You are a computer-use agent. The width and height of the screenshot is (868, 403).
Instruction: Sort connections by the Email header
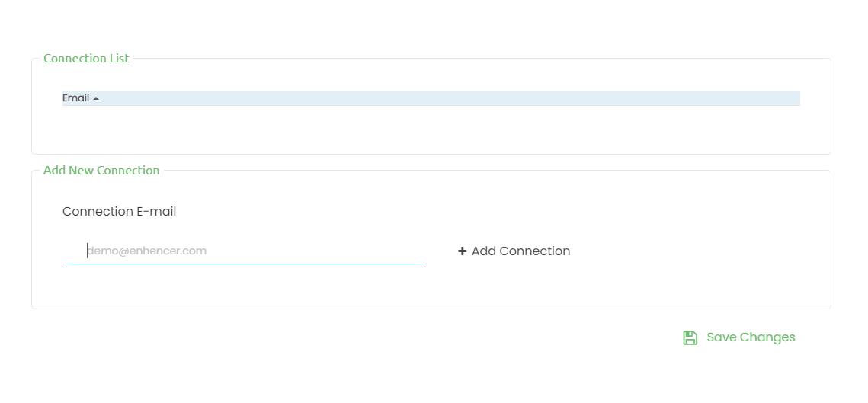[76, 98]
